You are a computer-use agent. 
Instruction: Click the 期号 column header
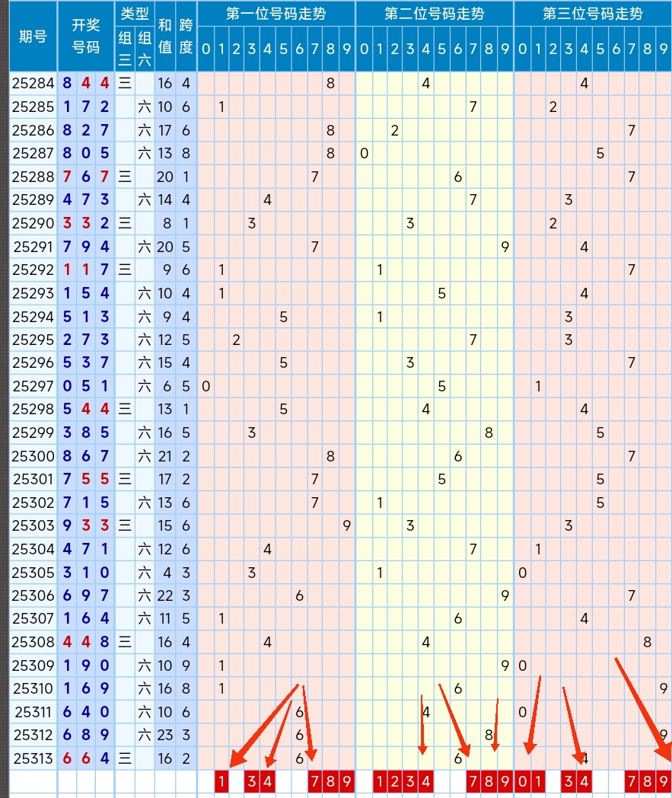(x=33, y=36)
